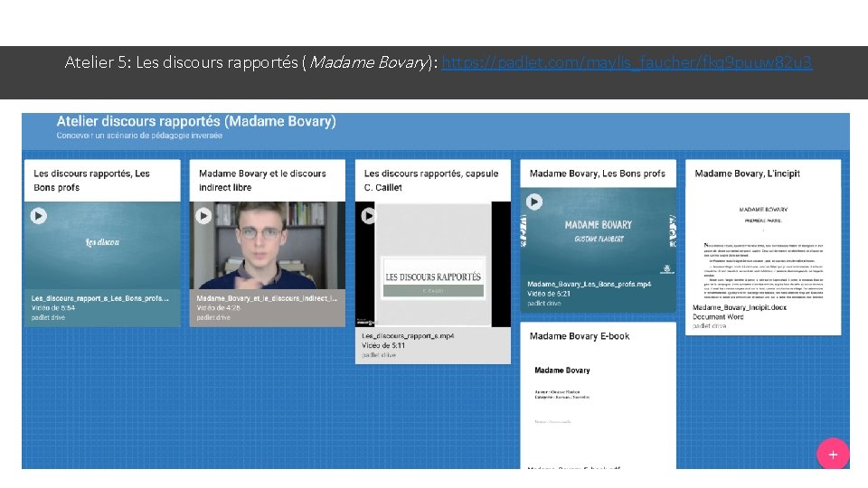Click 'Vidéo de 5:21' duration label
This screenshot has width=868, height=488.
pyautogui.click(x=549, y=294)
